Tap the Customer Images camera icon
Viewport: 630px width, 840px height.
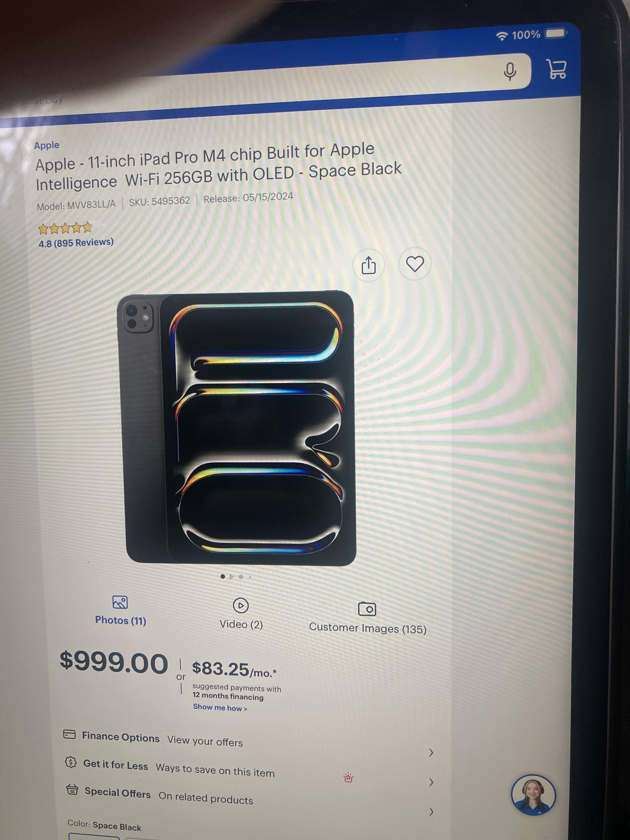click(x=367, y=609)
